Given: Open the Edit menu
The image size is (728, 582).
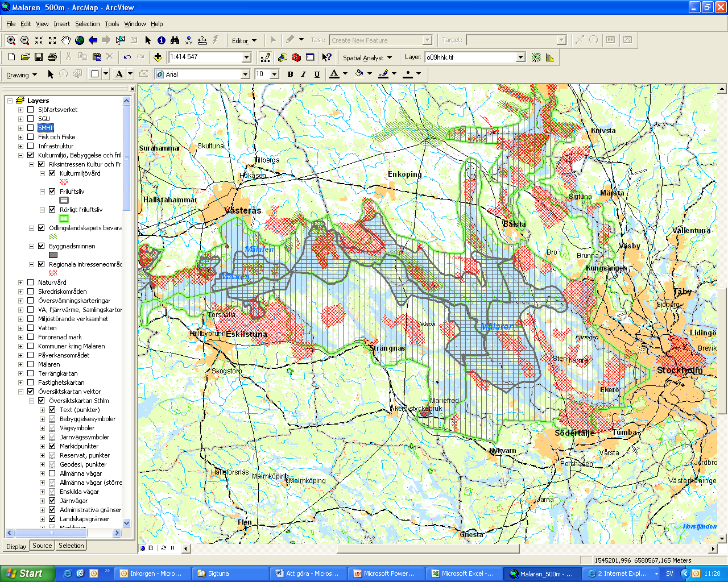Looking at the screenshot, I should (26, 24).
